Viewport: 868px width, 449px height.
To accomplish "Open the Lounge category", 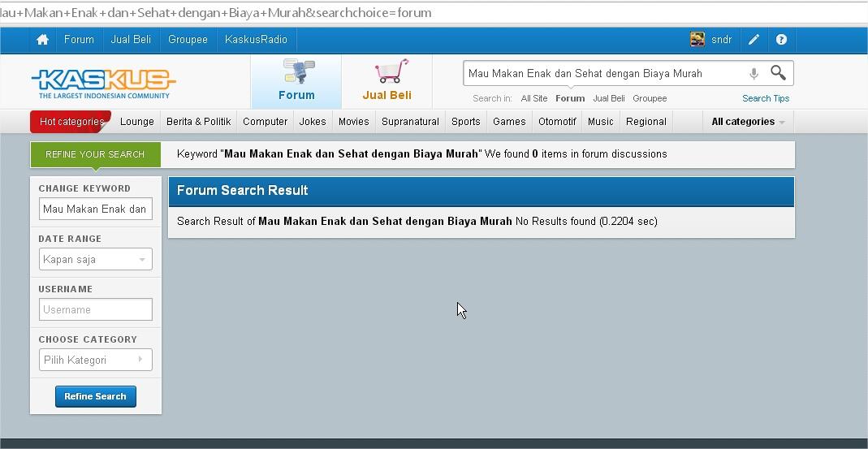I will 136,122.
